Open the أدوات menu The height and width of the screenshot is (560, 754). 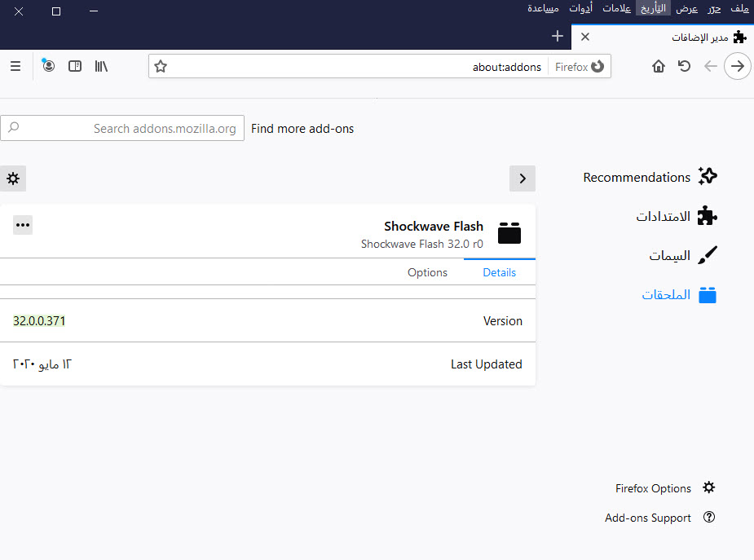coord(581,8)
